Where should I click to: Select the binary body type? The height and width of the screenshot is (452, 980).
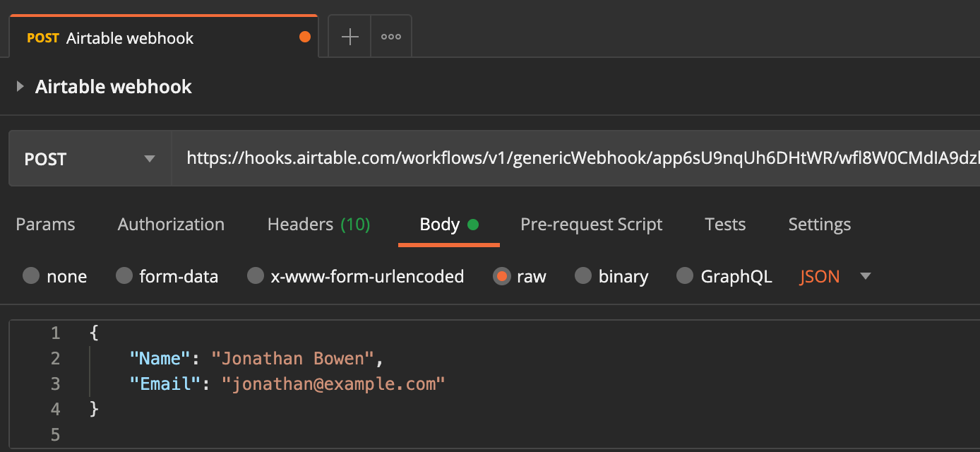(612, 277)
